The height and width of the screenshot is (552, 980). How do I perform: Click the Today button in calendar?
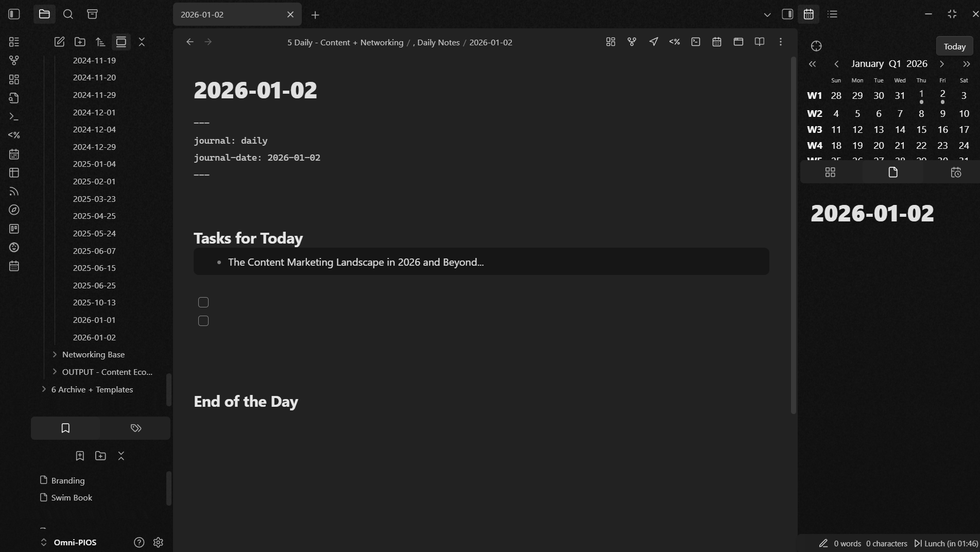click(954, 46)
